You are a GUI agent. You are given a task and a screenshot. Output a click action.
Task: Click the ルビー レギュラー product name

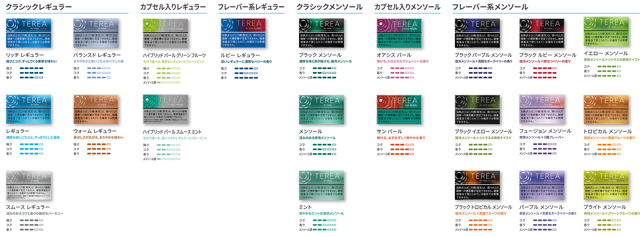point(240,55)
